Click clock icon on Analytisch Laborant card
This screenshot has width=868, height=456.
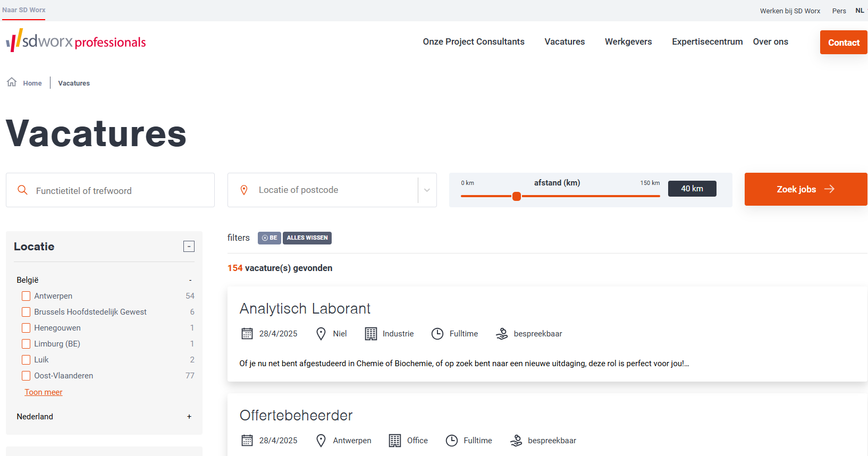coord(437,334)
